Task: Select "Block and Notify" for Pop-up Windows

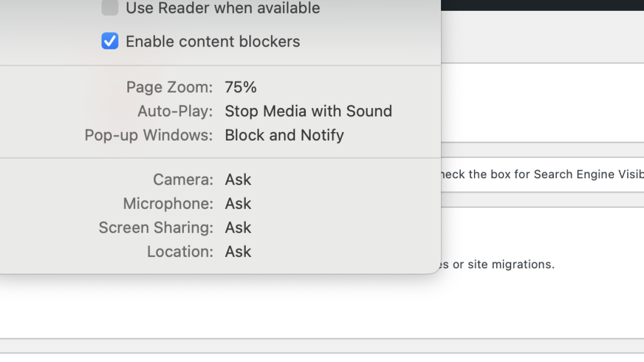Action: point(284,135)
